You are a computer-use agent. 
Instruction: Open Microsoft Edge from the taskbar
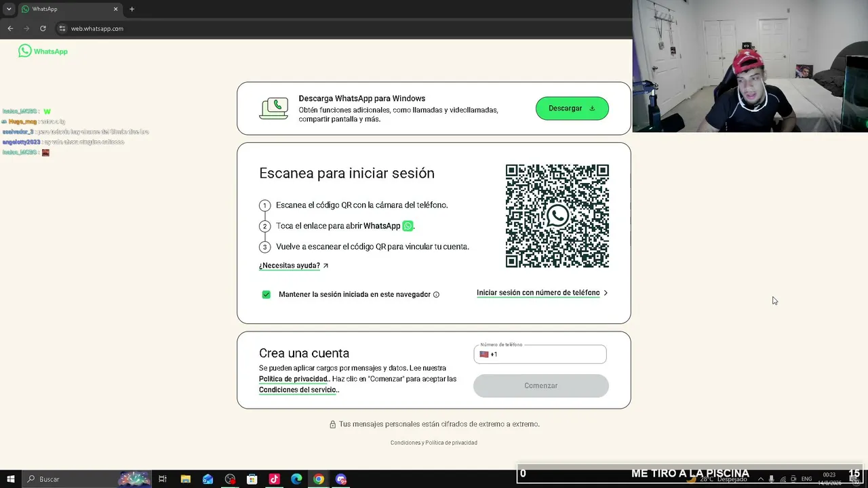[x=296, y=479]
